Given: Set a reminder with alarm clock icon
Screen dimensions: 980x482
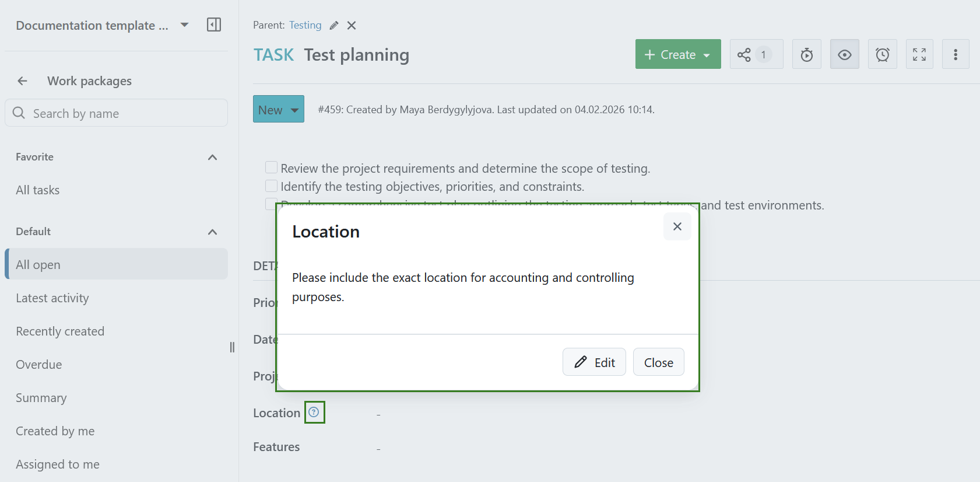Looking at the screenshot, I should tap(882, 55).
